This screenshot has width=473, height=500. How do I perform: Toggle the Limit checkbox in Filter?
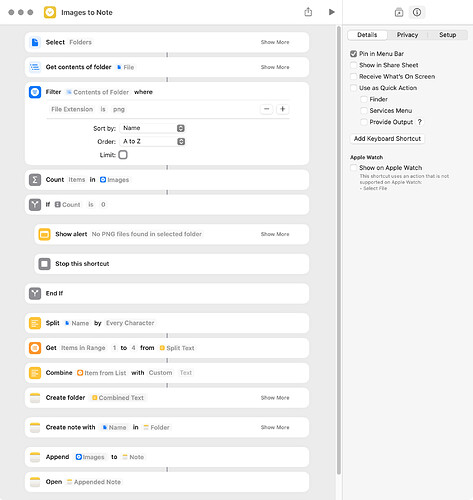(x=123, y=155)
